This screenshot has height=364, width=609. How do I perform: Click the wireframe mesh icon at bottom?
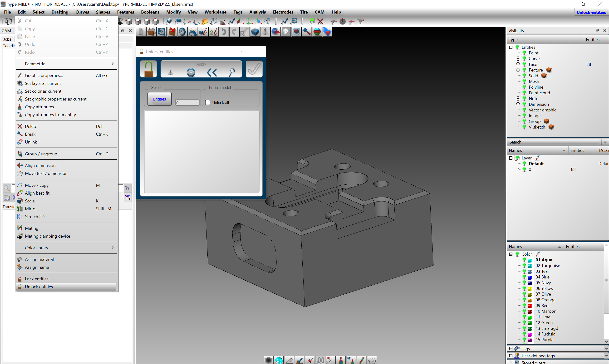372,360
